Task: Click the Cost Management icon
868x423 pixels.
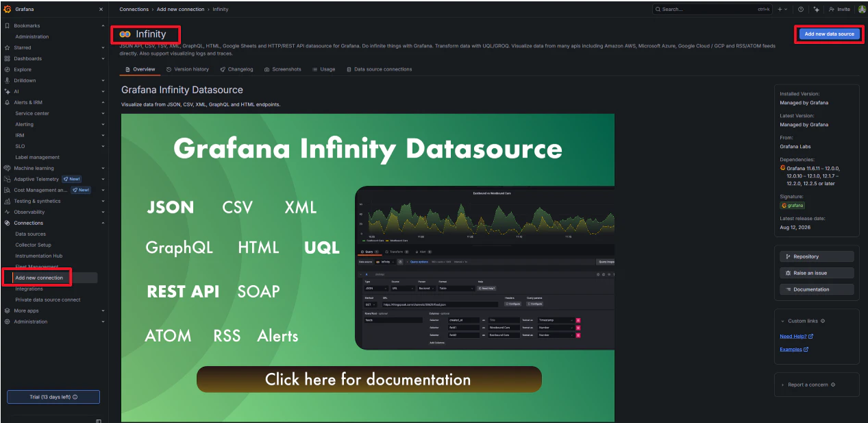Action: tap(8, 190)
